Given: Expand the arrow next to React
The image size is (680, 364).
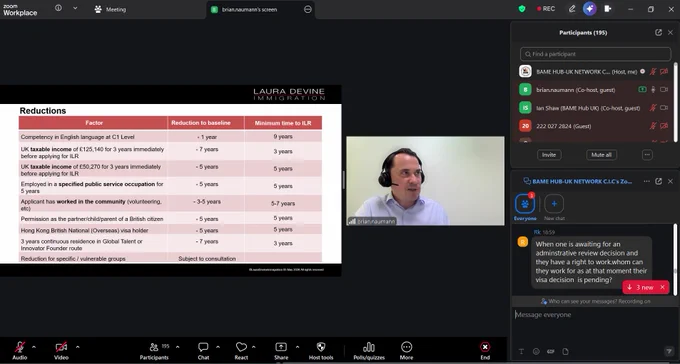Looking at the screenshot, I should click(254, 347).
